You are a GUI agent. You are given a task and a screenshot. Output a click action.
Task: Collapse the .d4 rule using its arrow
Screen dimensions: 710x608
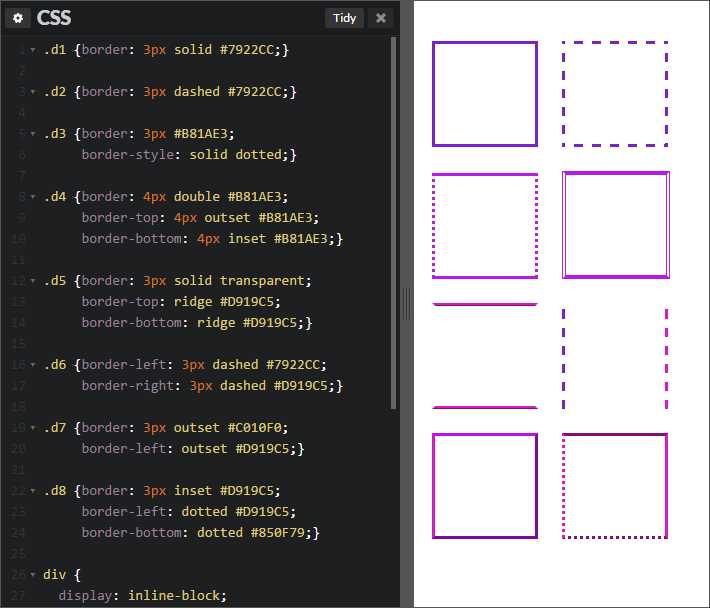33,197
